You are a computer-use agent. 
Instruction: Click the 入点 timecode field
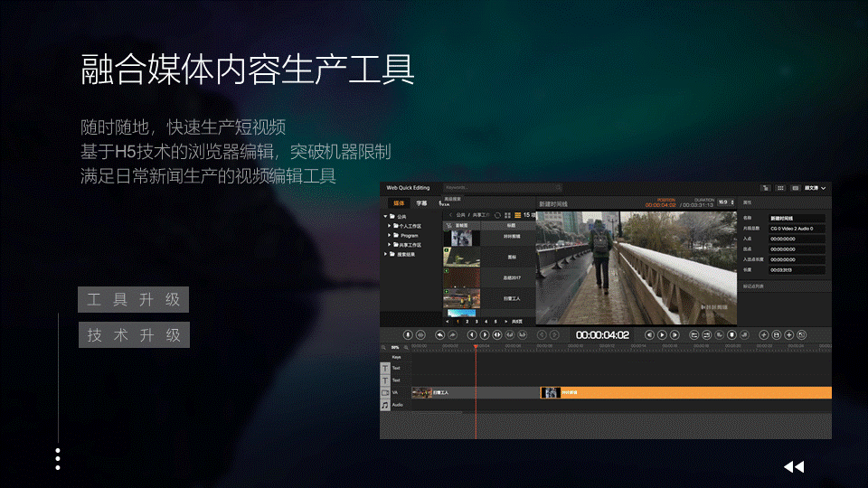[x=797, y=239]
